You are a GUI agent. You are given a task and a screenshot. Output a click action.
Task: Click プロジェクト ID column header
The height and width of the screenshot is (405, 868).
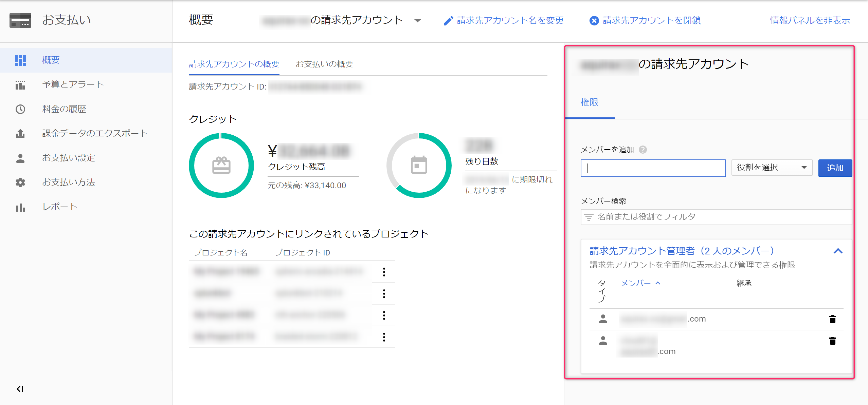pyautogui.click(x=303, y=253)
